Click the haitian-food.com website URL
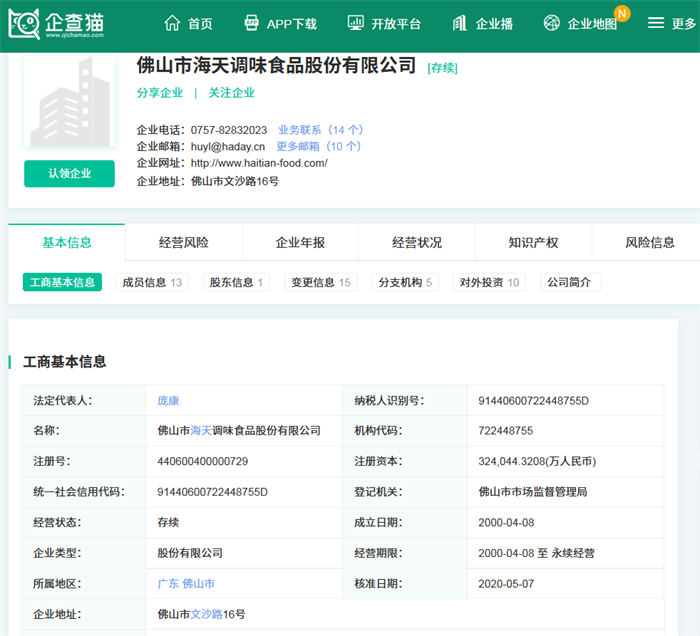Screen dimensions: 700x636 pyautogui.click(x=259, y=163)
